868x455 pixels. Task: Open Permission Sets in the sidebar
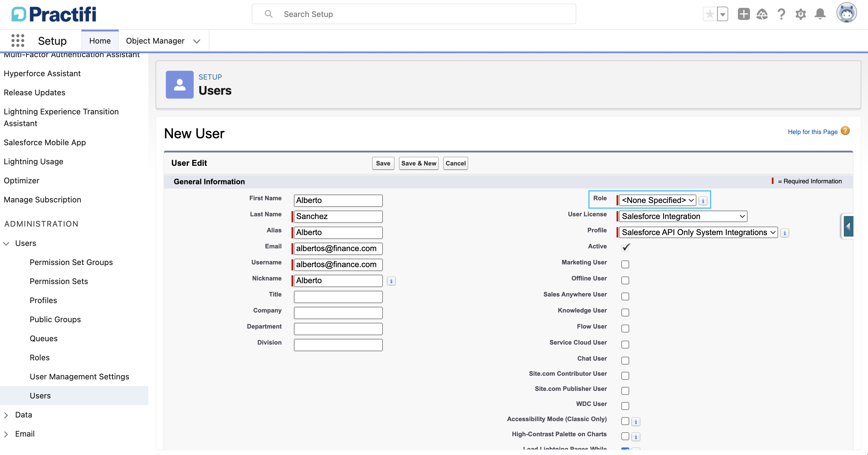click(59, 281)
